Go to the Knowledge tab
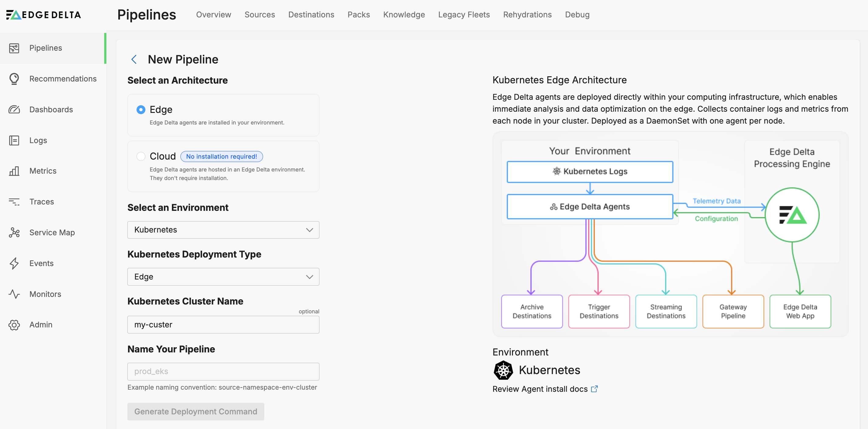This screenshot has height=429, width=868. [404, 15]
